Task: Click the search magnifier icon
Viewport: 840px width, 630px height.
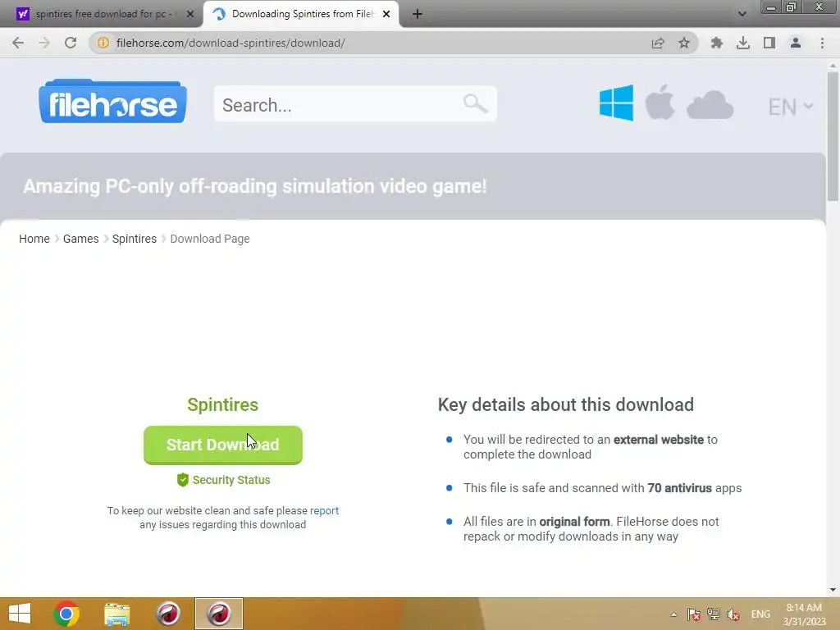Action: (475, 103)
